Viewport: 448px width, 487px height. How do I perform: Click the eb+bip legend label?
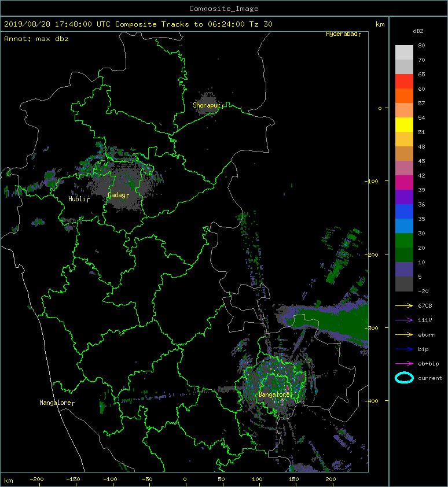click(x=428, y=364)
